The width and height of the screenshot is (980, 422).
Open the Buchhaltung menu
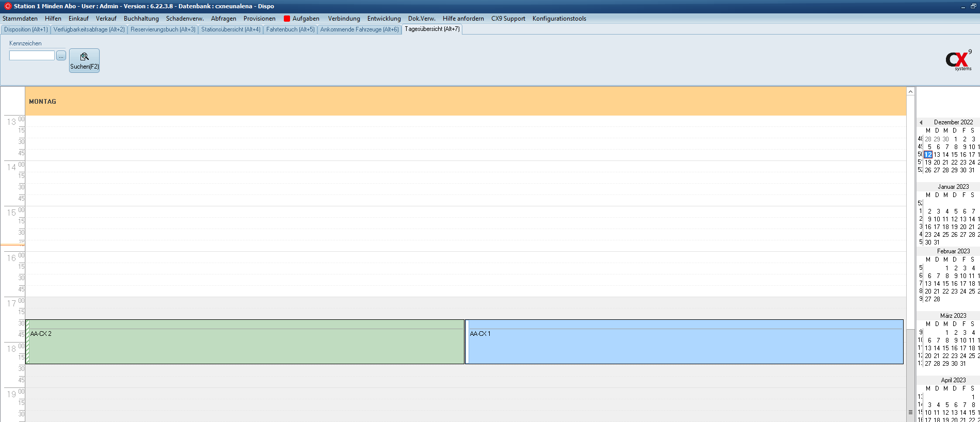(x=141, y=19)
